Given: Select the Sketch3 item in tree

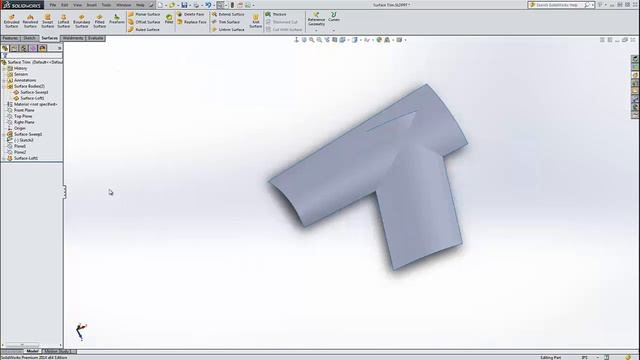Looking at the screenshot, I should pos(23,140).
